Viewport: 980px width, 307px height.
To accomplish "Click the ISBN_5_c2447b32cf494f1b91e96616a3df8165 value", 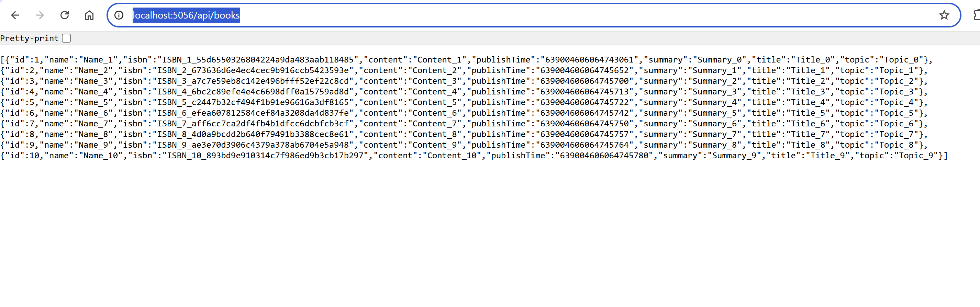I will [253, 102].
